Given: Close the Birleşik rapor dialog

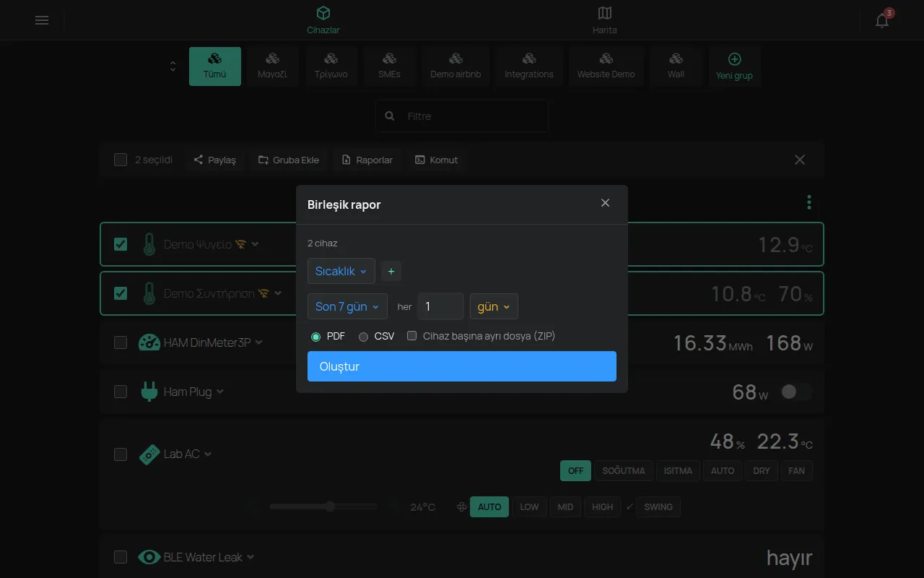Looking at the screenshot, I should [x=605, y=203].
